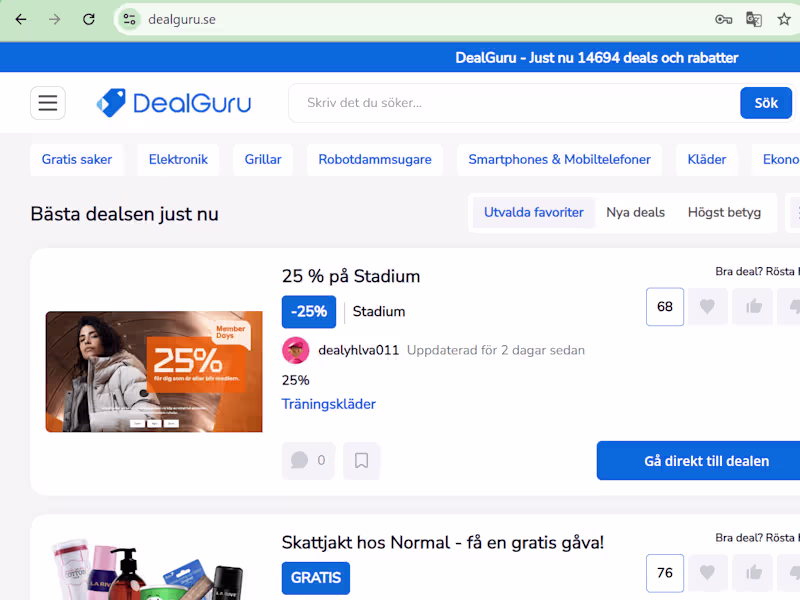The width and height of the screenshot is (800, 600).
Task: Open the '25 % på Stadium' deal title
Action: [x=351, y=276]
